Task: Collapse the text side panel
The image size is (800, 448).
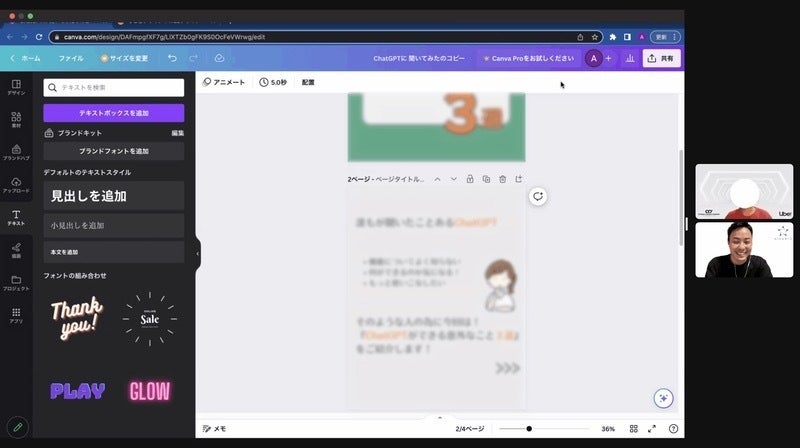Action: pyautogui.click(x=197, y=254)
